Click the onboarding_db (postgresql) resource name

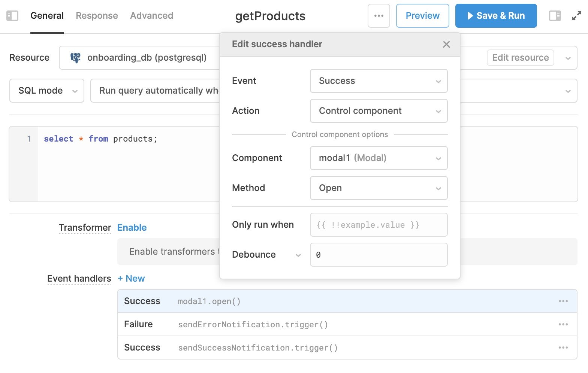coord(147,58)
